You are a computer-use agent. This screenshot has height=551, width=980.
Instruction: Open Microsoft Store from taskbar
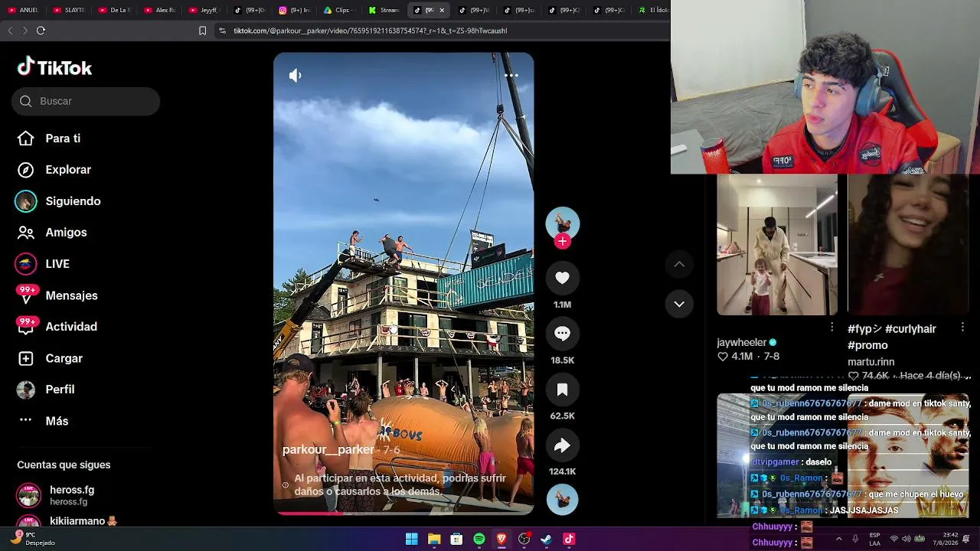tap(456, 540)
